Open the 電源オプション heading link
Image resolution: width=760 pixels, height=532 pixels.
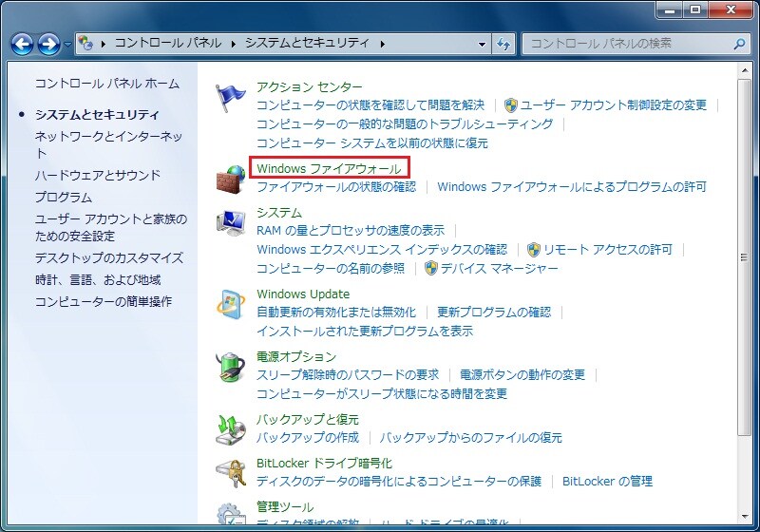tap(296, 357)
